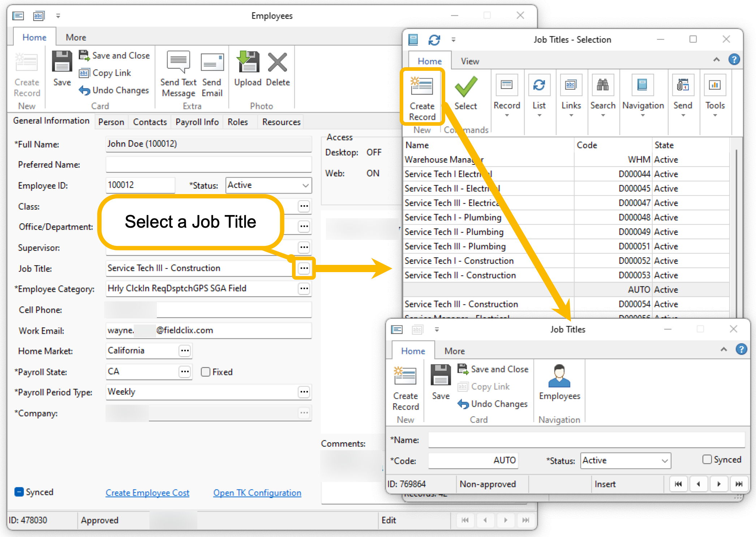Open the employee Status dropdown
The height and width of the screenshot is (537, 756).
(305, 185)
